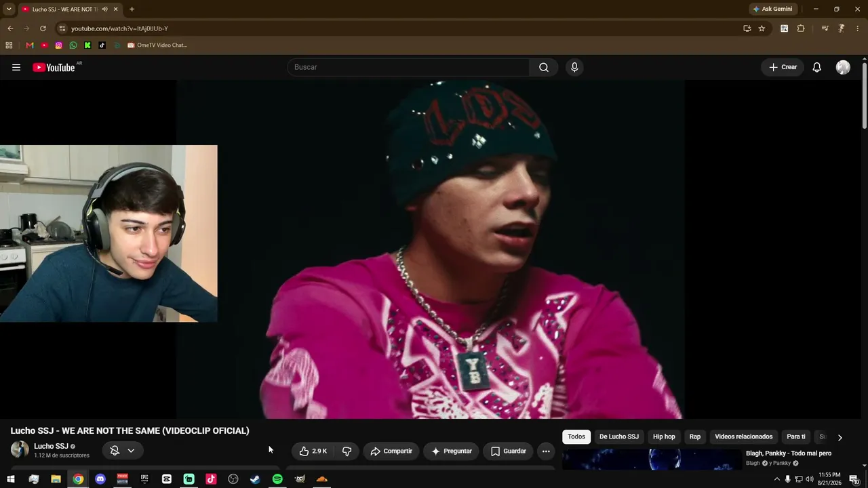Open the Lucho SSJ channel name link
This screenshot has width=868, height=488.
[x=51, y=446]
